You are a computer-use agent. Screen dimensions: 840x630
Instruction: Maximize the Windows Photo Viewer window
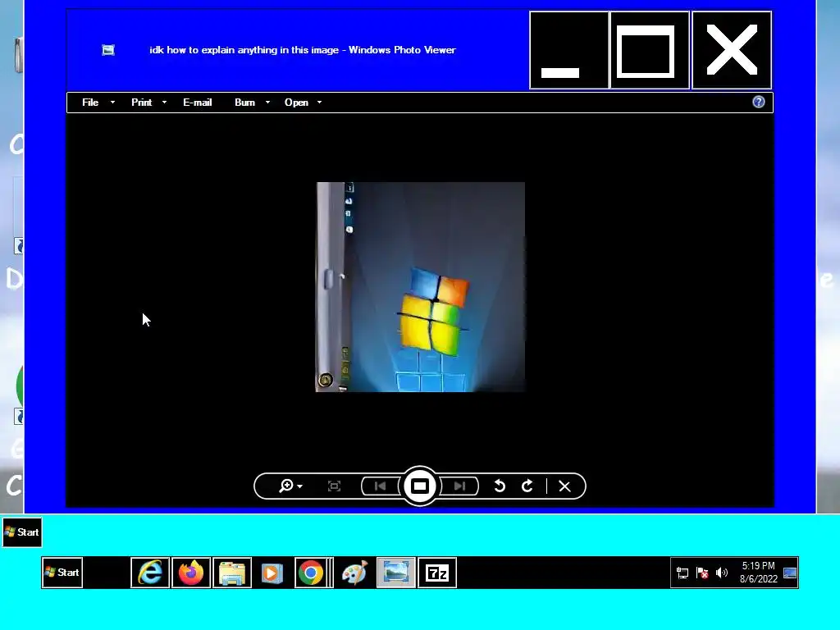point(650,50)
